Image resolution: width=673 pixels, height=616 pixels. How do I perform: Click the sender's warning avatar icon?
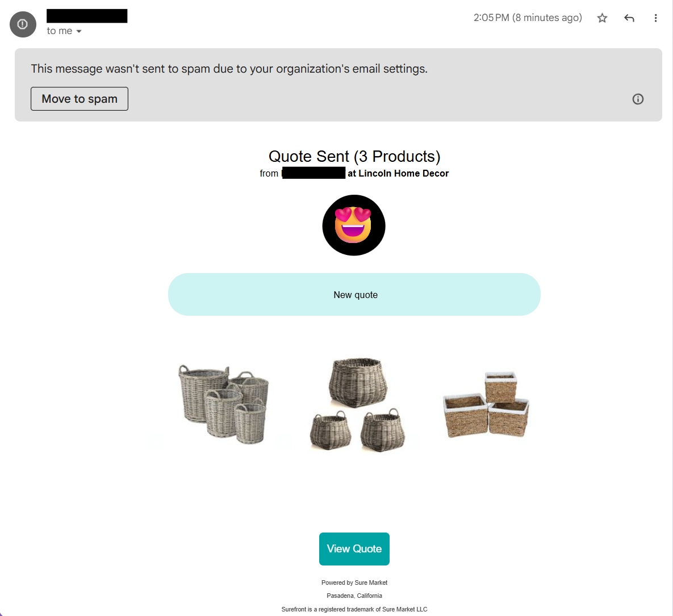click(x=23, y=24)
